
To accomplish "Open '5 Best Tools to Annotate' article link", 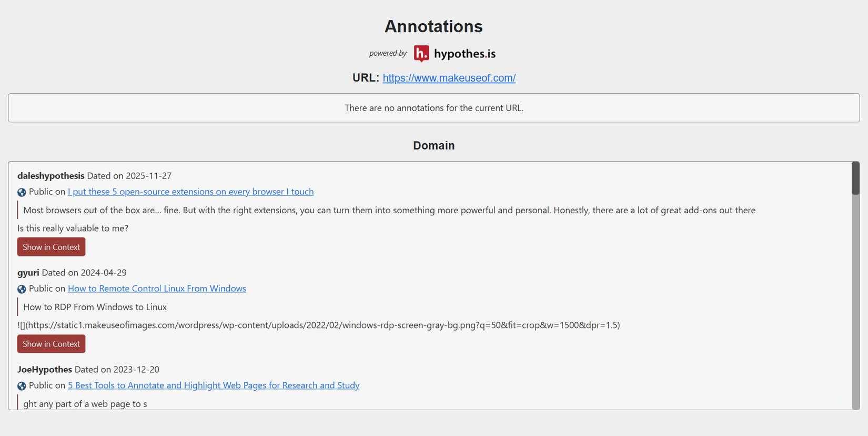I will click(x=214, y=385).
